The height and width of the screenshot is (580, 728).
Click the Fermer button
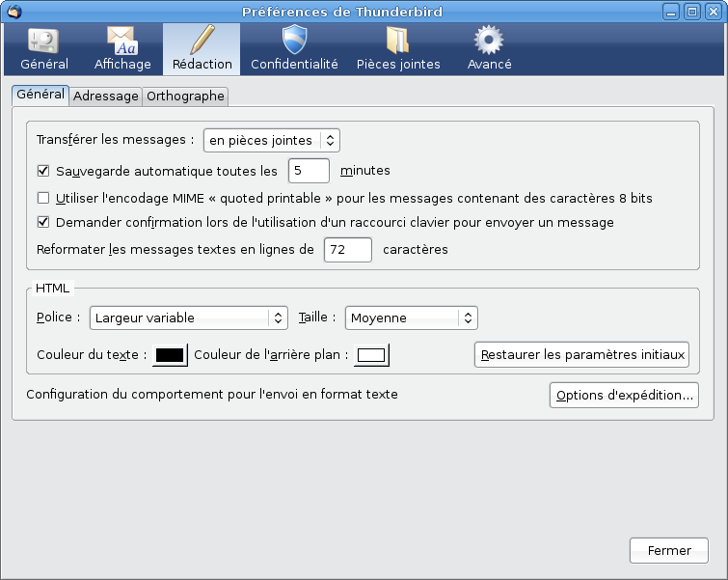(669, 551)
